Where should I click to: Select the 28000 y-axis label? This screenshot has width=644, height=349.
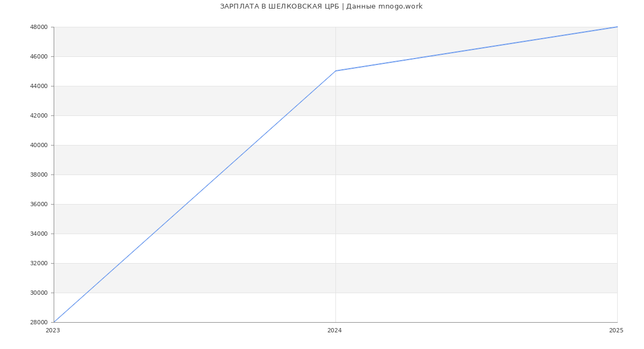(39, 323)
